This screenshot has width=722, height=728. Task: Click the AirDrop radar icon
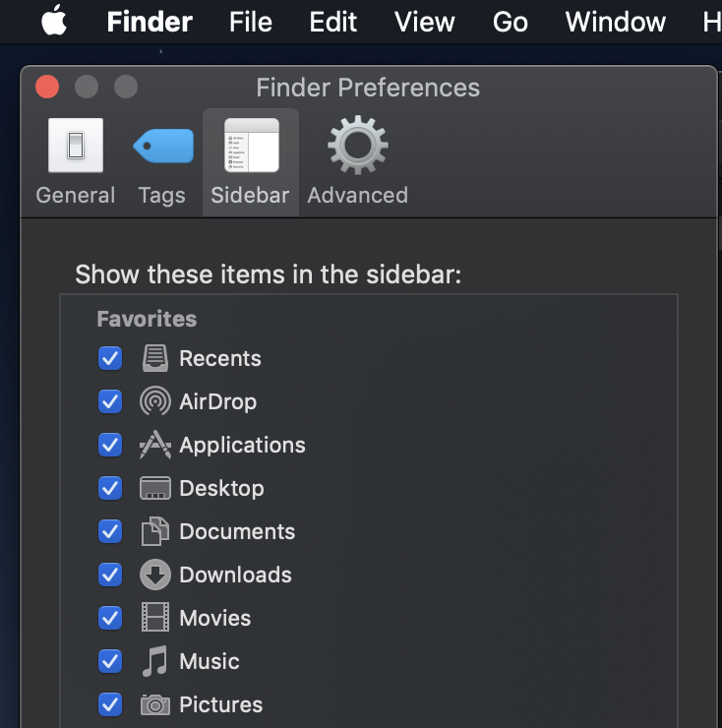pos(155,401)
